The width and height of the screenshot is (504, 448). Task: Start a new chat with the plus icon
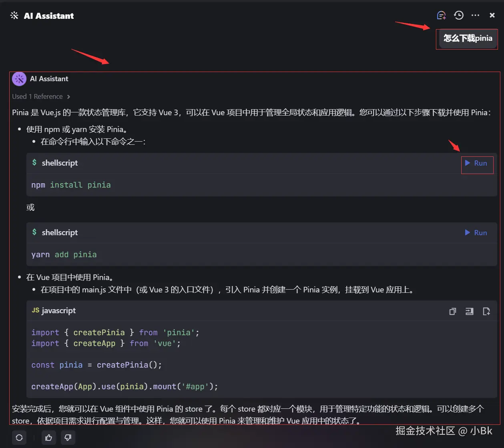[x=441, y=15]
